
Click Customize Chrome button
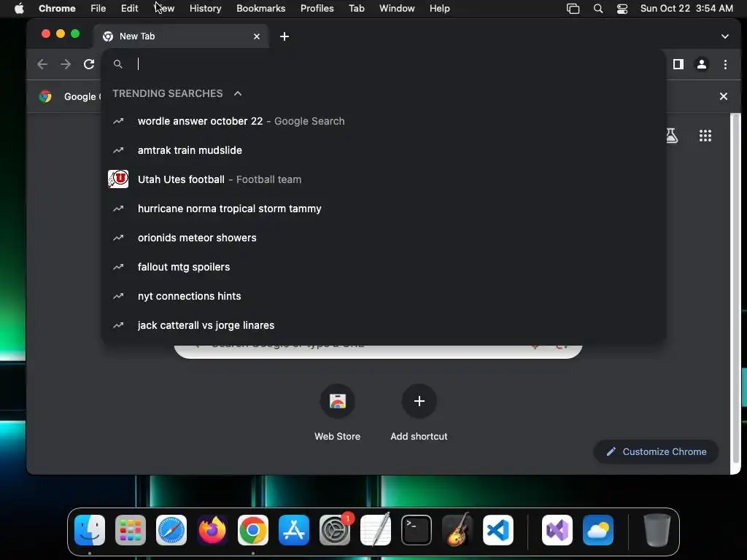(656, 451)
